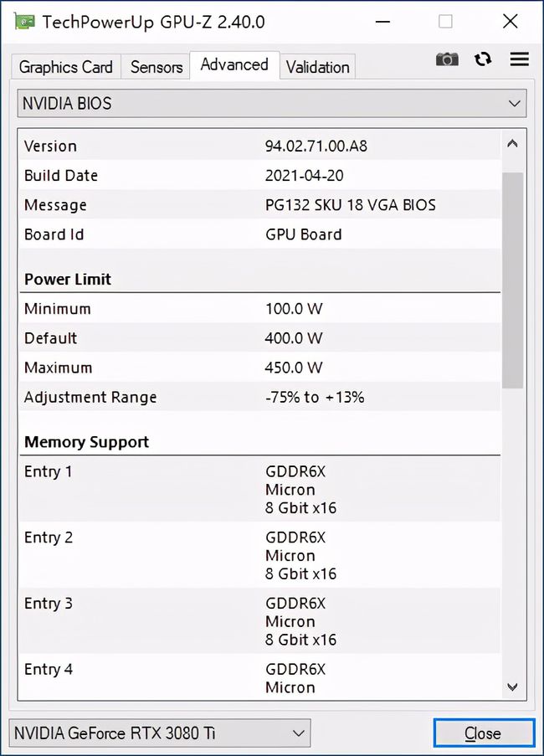Image resolution: width=544 pixels, height=756 pixels.
Task: Open the Validation tab
Action: coord(318,66)
